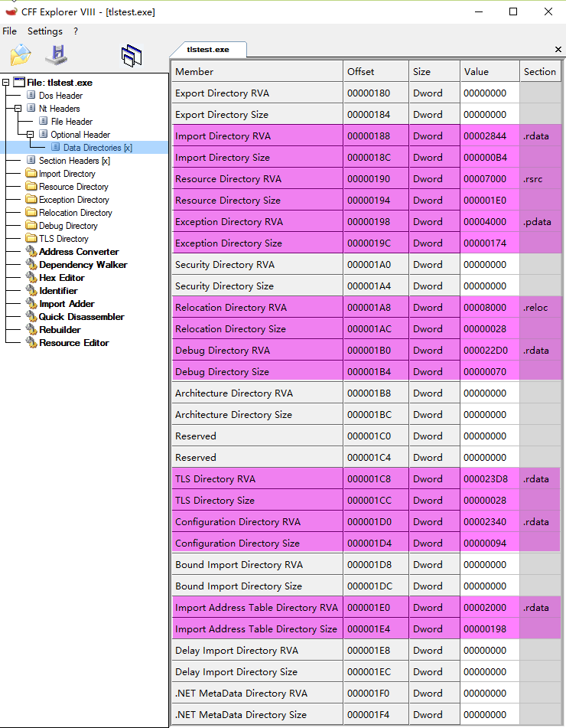Click the Debug Directory RVA value 000022D0
Viewport: 566px width, 728px height.
pyautogui.click(x=490, y=350)
